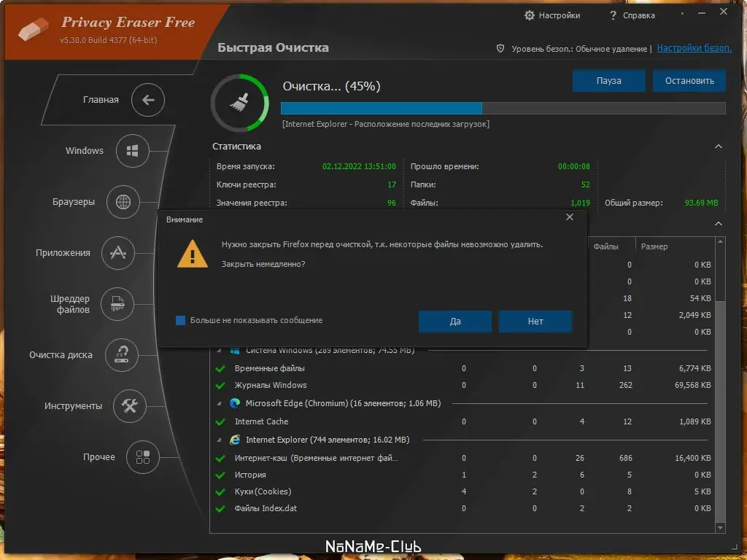Click the green check beside Интернет-кэш

(220, 459)
